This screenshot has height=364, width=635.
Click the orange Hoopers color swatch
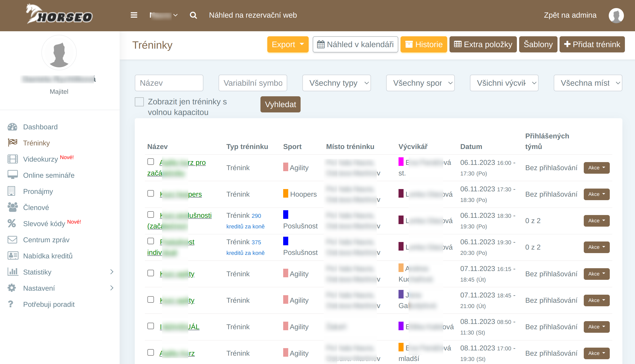pyautogui.click(x=285, y=193)
